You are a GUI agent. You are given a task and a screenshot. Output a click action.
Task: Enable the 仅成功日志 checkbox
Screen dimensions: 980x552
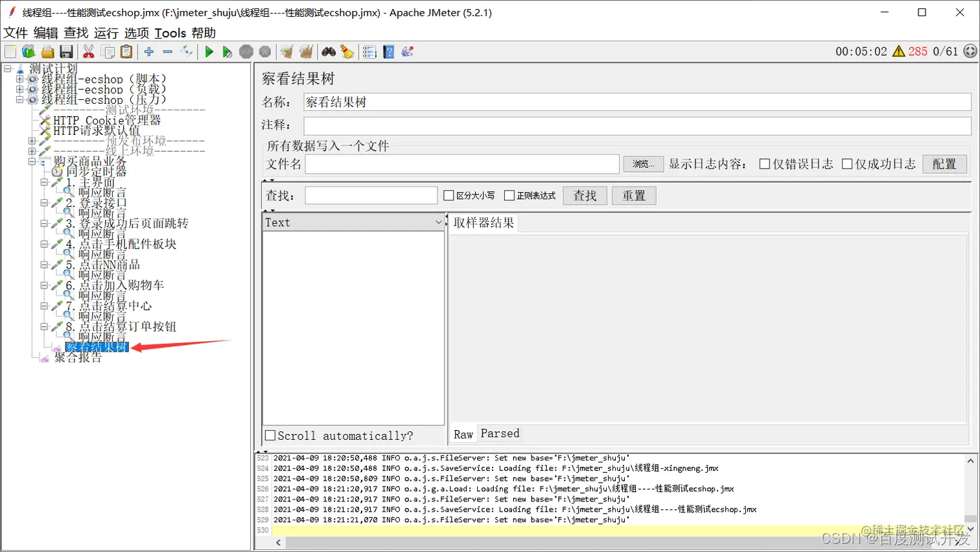coord(847,164)
